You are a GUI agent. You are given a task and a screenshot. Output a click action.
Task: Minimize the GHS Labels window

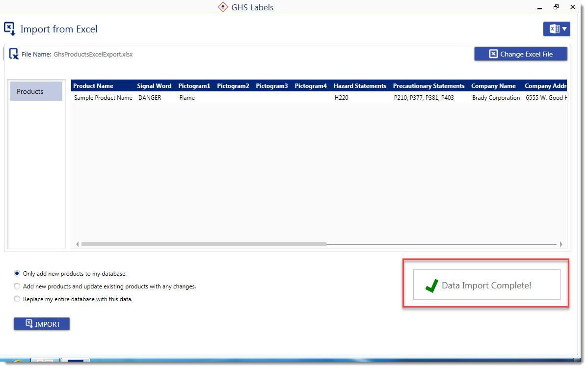[x=539, y=7]
